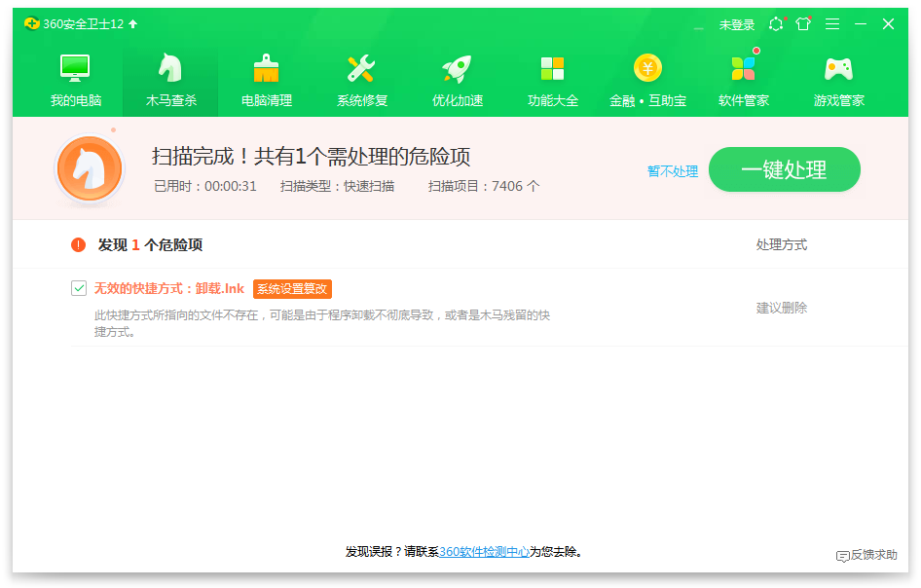
Task: Click the 扫描完成 result headline
Action: point(311,157)
